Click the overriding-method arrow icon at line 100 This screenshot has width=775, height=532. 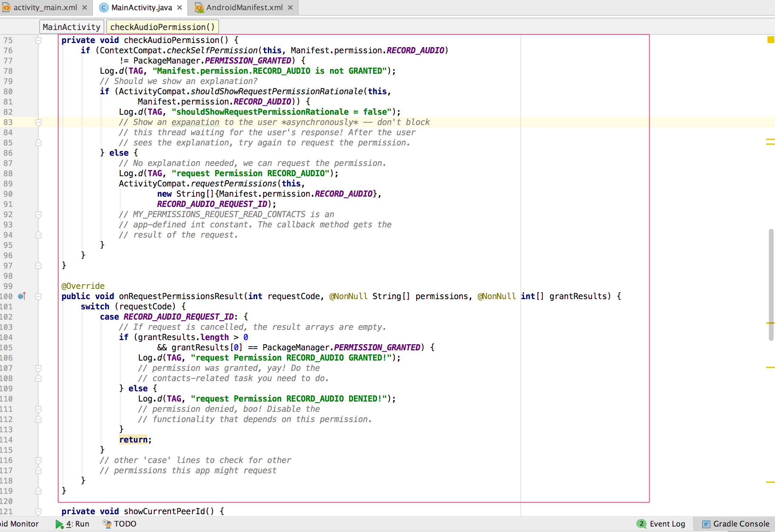point(21,296)
